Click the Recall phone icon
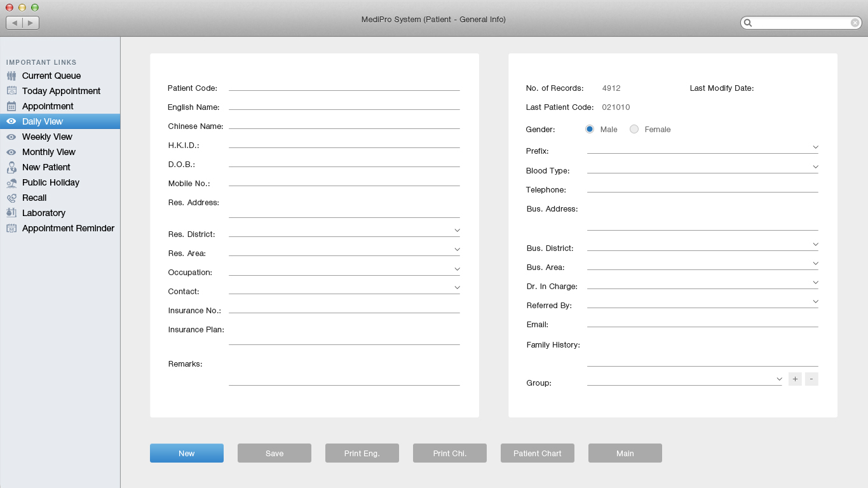 coord(11,198)
